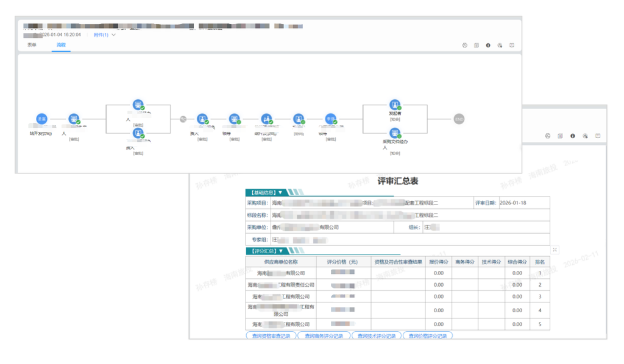The height and width of the screenshot is (364, 624).
Task: Expand the 附件(1) attachments dropdown
Action: click(x=105, y=35)
